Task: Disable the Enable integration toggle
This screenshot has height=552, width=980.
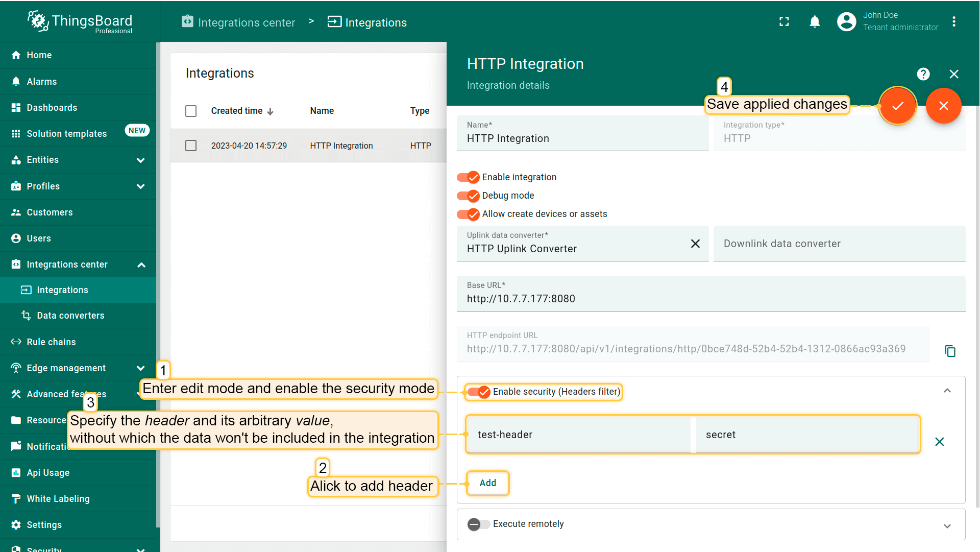Action: 468,177
